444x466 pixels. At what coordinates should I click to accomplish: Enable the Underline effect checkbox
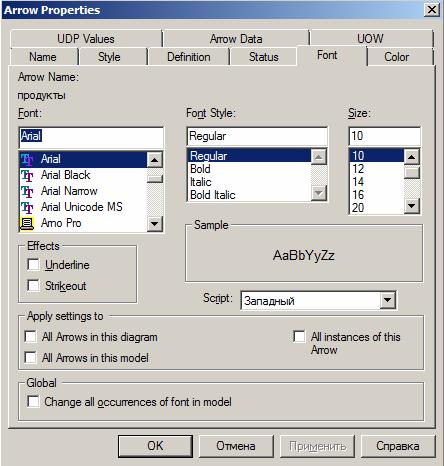(x=33, y=265)
